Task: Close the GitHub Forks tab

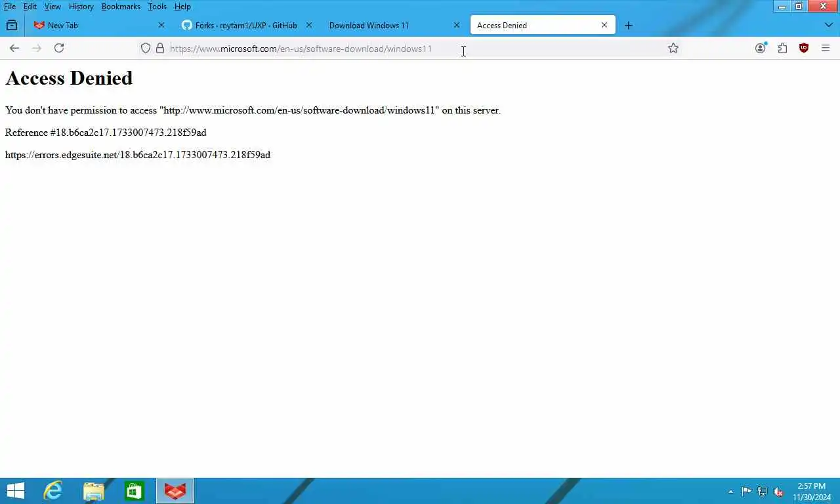Action: pyautogui.click(x=309, y=26)
